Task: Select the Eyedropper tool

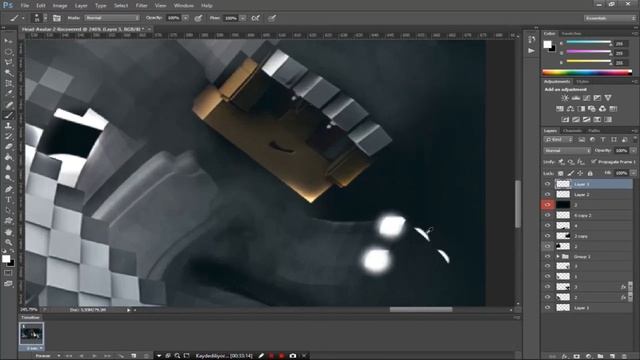Action: pyautogui.click(x=8, y=94)
